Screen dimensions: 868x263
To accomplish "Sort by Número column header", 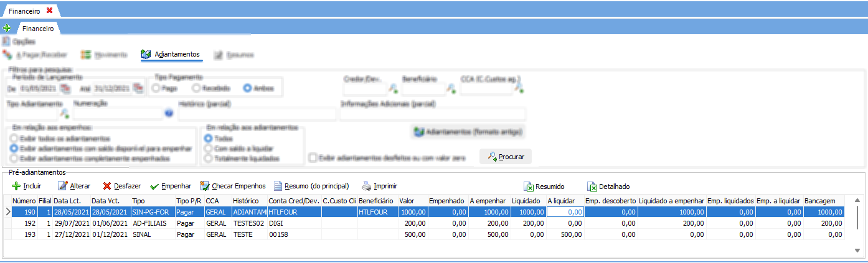I will (24, 201).
